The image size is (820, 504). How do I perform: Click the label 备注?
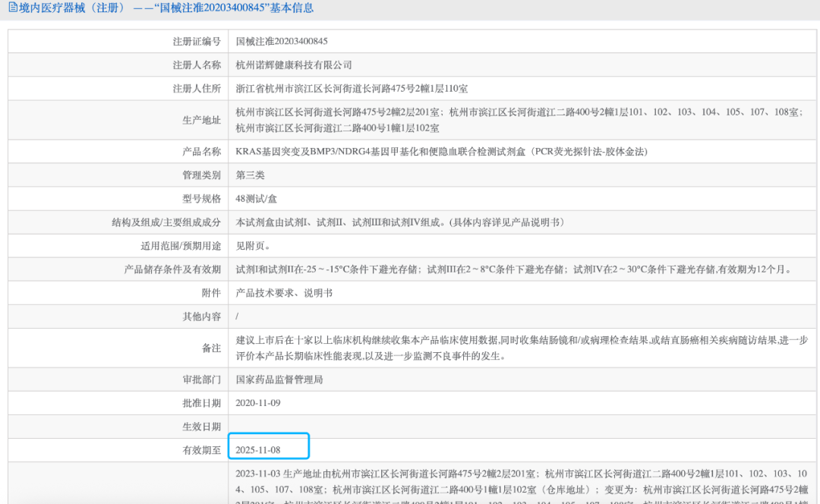(x=211, y=348)
